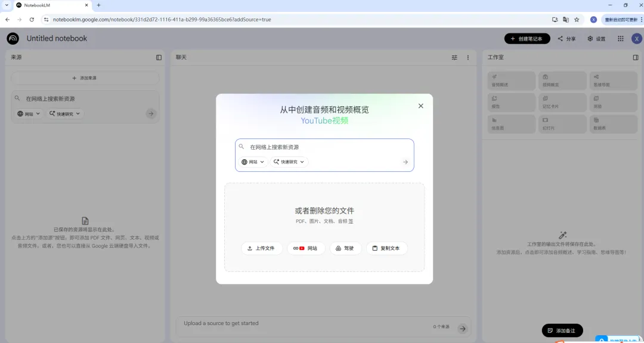Click the 聊天 panel heading
Screen dimensions: 644x343
[181, 57]
